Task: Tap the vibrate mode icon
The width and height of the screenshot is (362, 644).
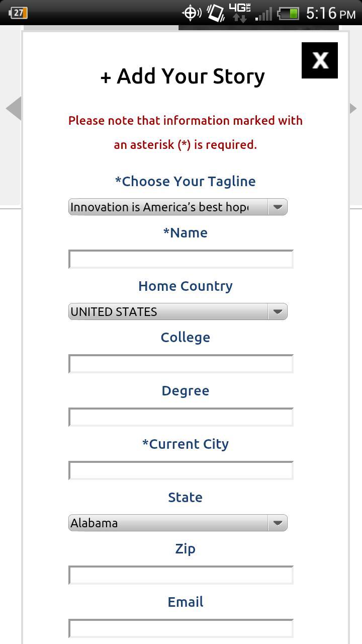Action: 214,13
